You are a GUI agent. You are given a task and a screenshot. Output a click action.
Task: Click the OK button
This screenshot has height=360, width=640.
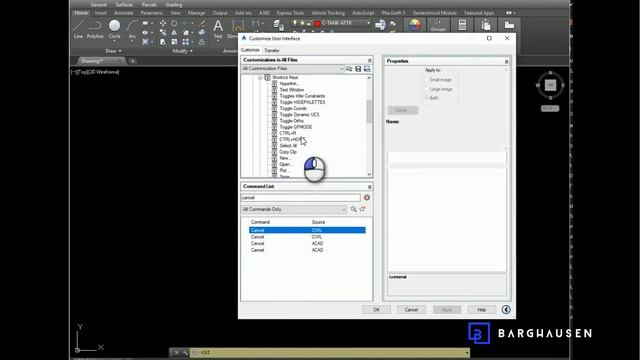click(376, 309)
